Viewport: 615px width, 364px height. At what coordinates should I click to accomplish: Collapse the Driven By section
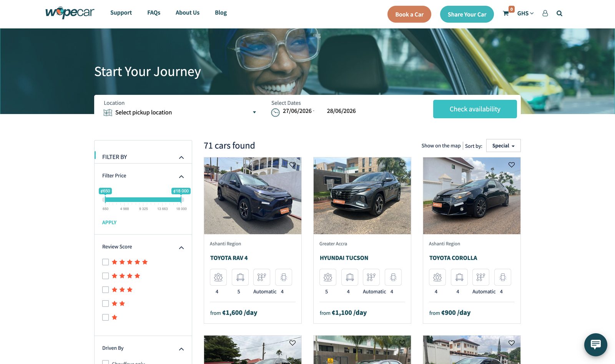coord(181,349)
